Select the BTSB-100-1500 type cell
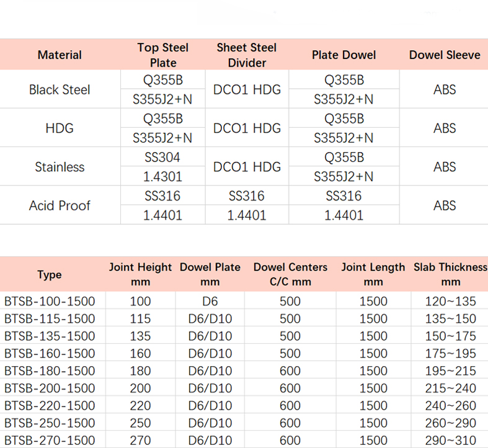488x448 pixels. tap(50, 302)
